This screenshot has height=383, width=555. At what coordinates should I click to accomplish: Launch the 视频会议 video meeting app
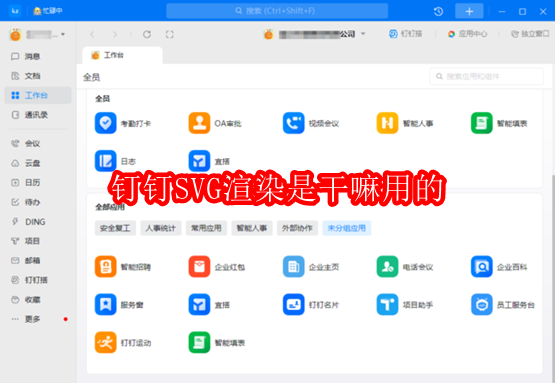[x=311, y=123]
